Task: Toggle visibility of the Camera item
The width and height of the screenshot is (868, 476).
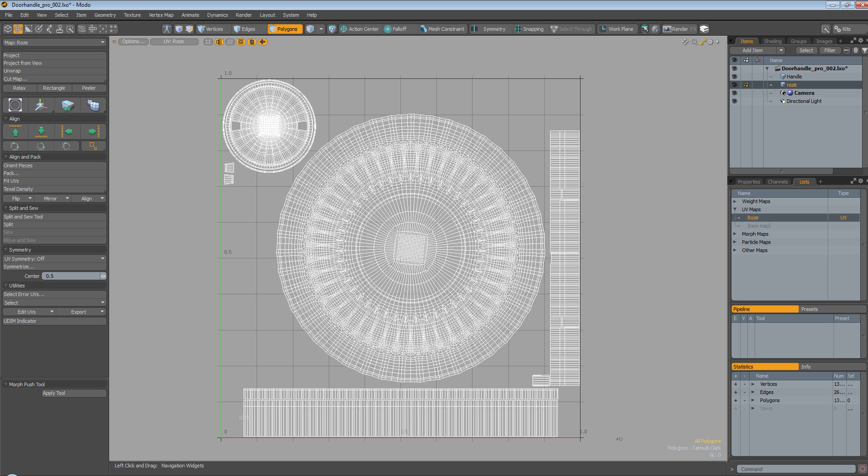Action: coord(734,93)
